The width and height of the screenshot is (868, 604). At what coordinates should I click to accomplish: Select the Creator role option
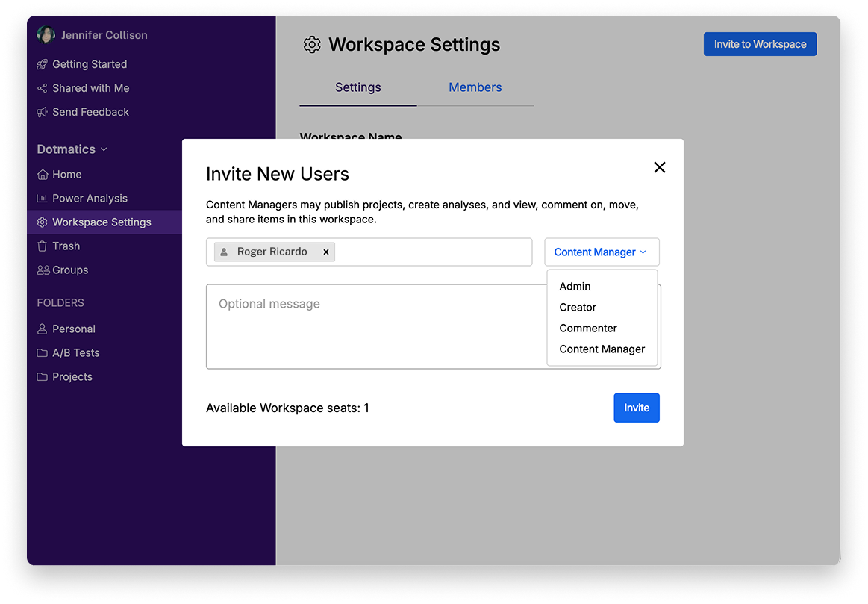coord(578,308)
